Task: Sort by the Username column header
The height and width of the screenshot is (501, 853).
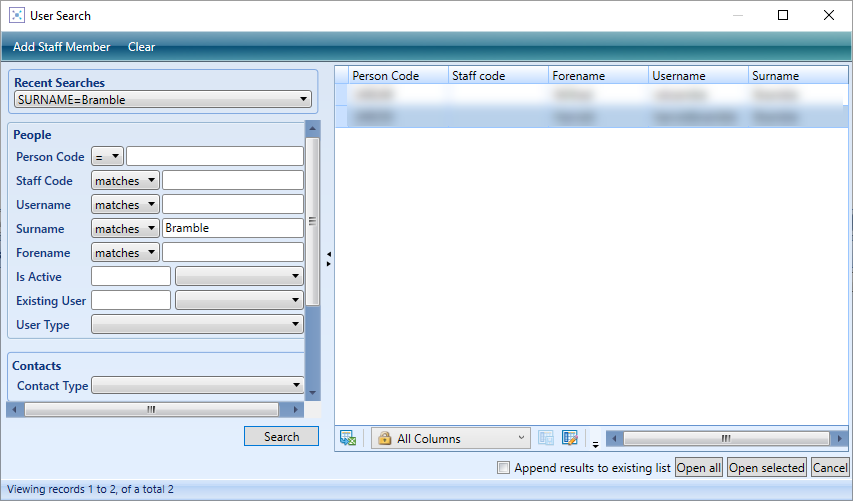Action: 699,76
